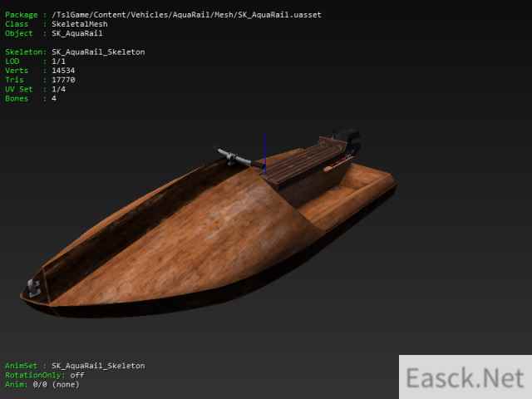Click the blue axis gizmo on the boat

click(264, 151)
